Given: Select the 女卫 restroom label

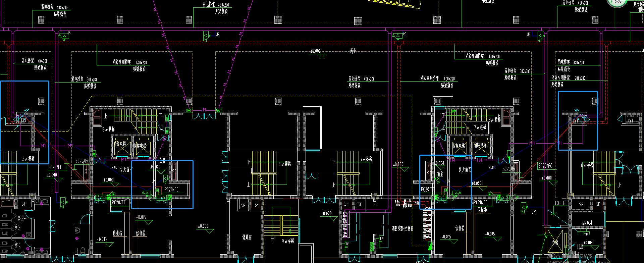Looking at the screenshot, I should coord(18,227).
